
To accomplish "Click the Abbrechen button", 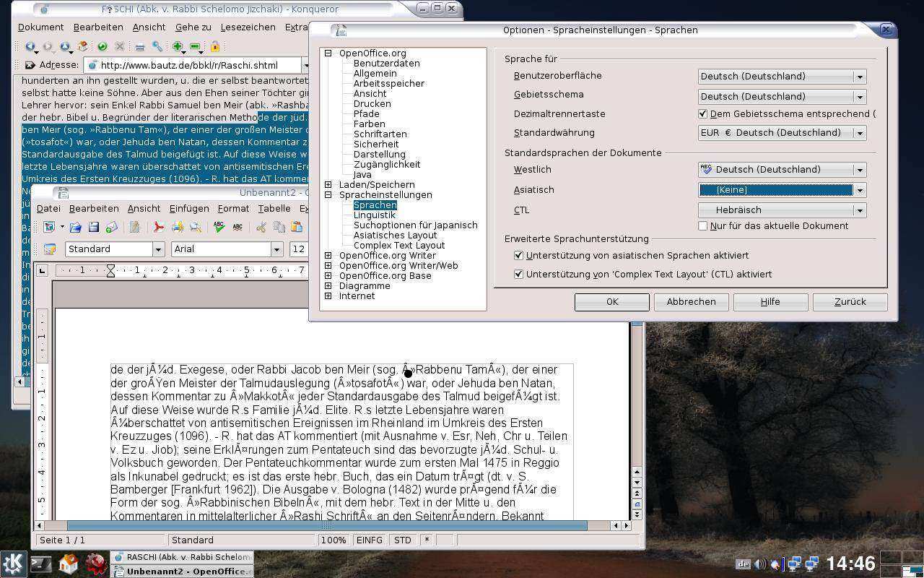I will coord(691,301).
